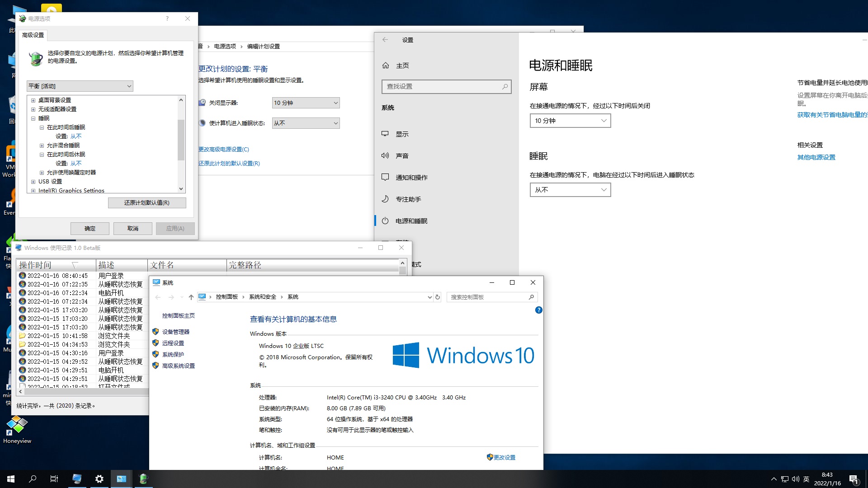Click 应用(A) button in power settings

pos(175,228)
